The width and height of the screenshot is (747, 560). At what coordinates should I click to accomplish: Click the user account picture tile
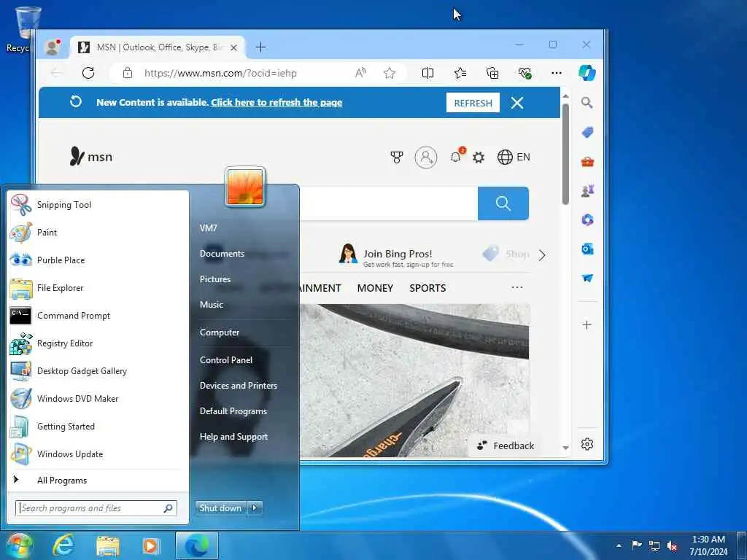[x=245, y=187]
